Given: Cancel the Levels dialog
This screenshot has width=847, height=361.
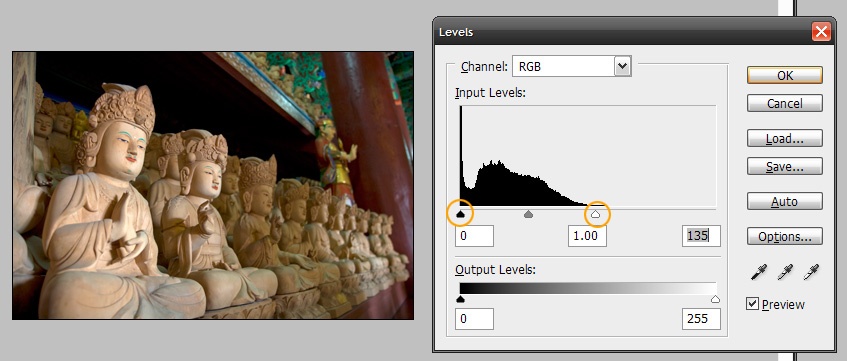Looking at the screenshot, I should 785,103.
